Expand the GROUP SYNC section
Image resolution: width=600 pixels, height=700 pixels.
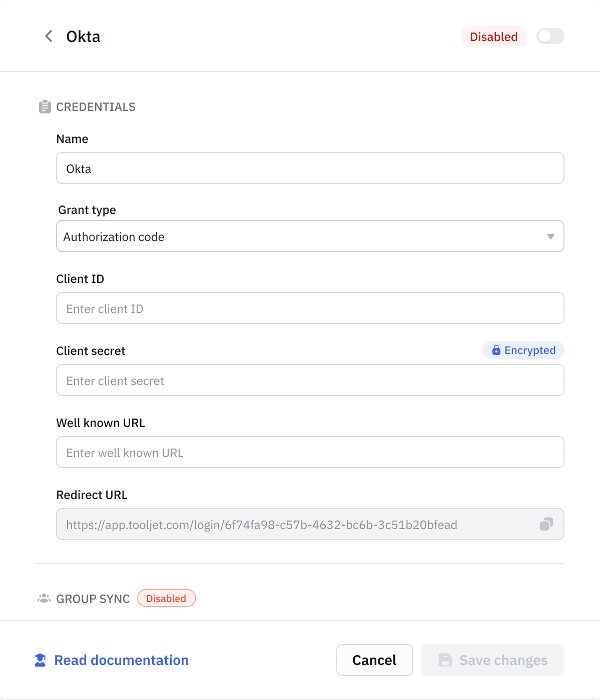pyautogui.click(x=93, y=598)
